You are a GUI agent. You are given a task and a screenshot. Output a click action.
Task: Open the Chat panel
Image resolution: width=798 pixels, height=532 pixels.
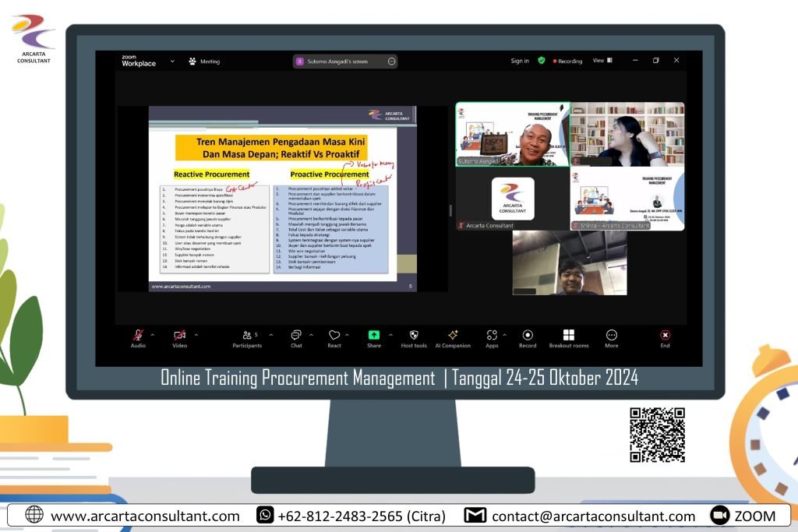(x=296, y=336)
